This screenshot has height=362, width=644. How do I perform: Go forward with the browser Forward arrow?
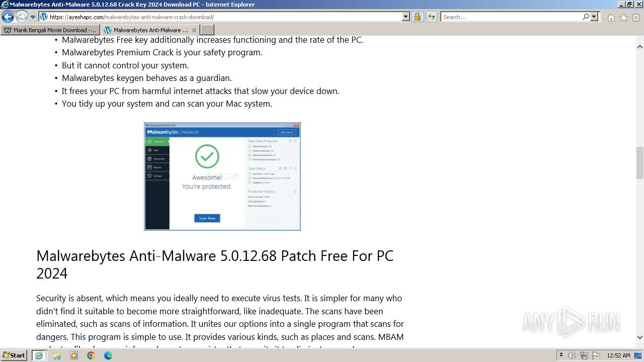pos(22,17)
